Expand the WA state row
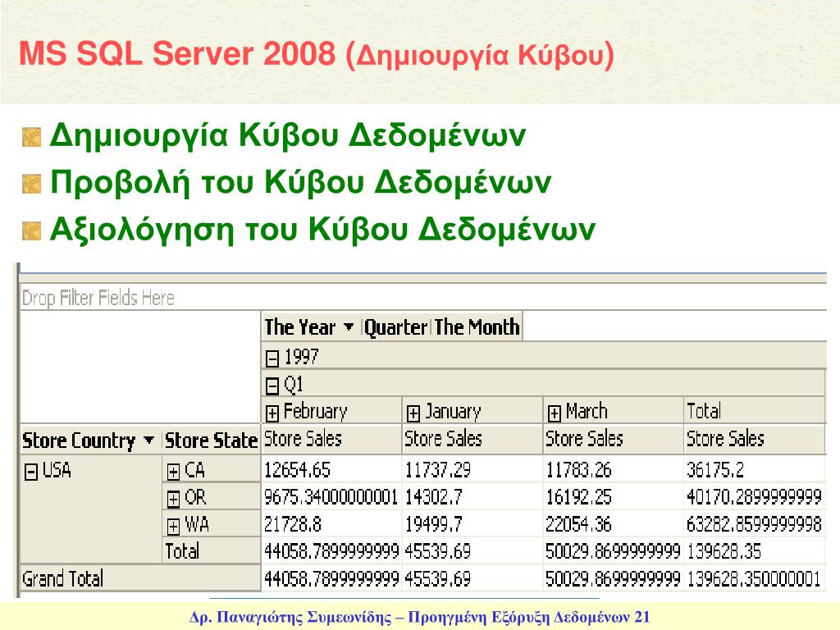 tap(172, 527)
